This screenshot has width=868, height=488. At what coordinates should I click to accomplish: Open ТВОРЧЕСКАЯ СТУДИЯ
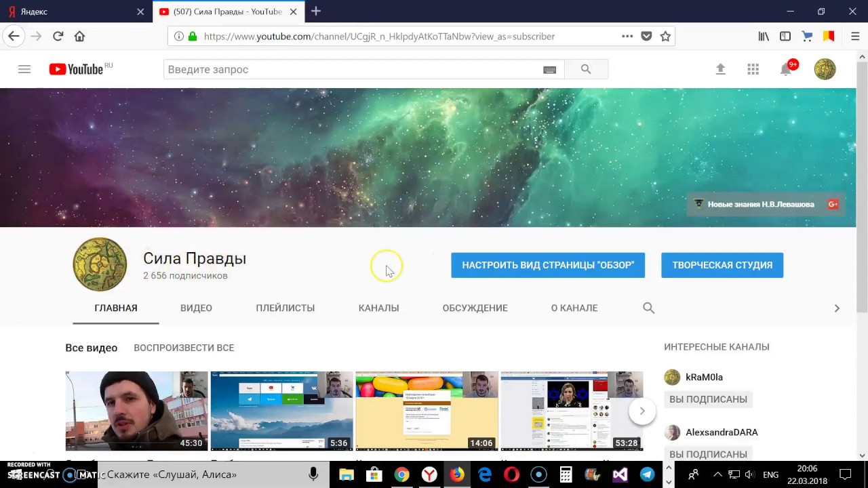click(722, 265)
